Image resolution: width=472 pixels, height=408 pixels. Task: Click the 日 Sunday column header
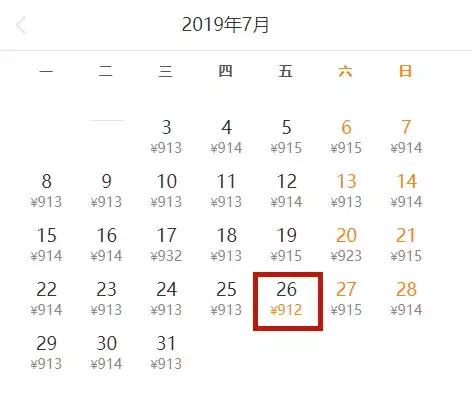tap(405, 71)
